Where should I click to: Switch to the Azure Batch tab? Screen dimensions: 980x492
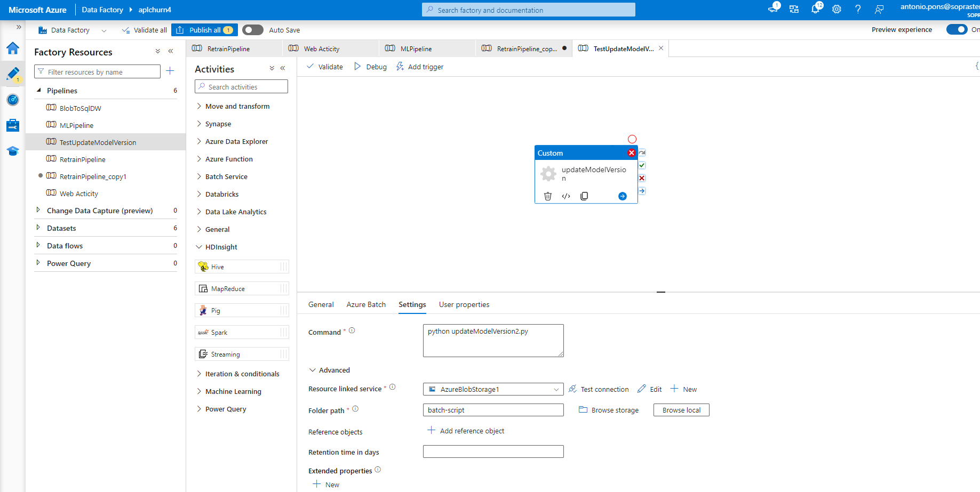coord(366,304)
